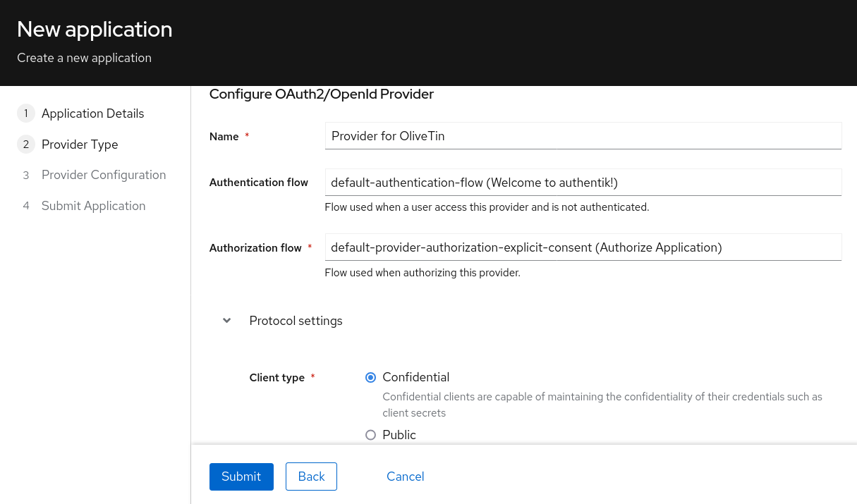Select the Confidential client type
This screenshot has height=504, width=857.
point(370,377)
